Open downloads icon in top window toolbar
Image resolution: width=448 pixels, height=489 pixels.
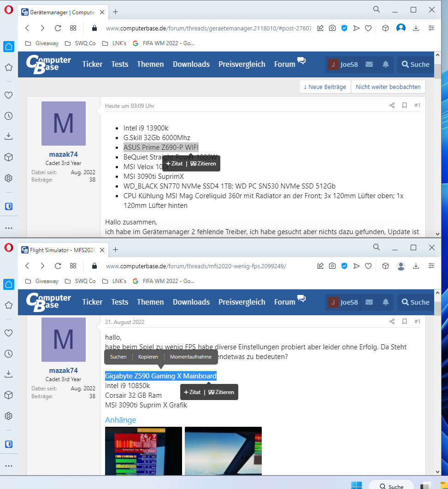(x=416, y=28)
